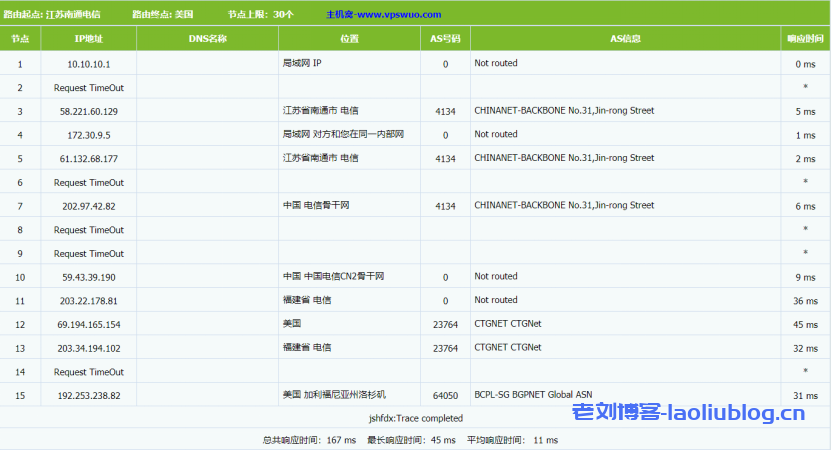Click the AS号码 column header
The height and width of the screenshot is (450, 831).
coord(445,39)
